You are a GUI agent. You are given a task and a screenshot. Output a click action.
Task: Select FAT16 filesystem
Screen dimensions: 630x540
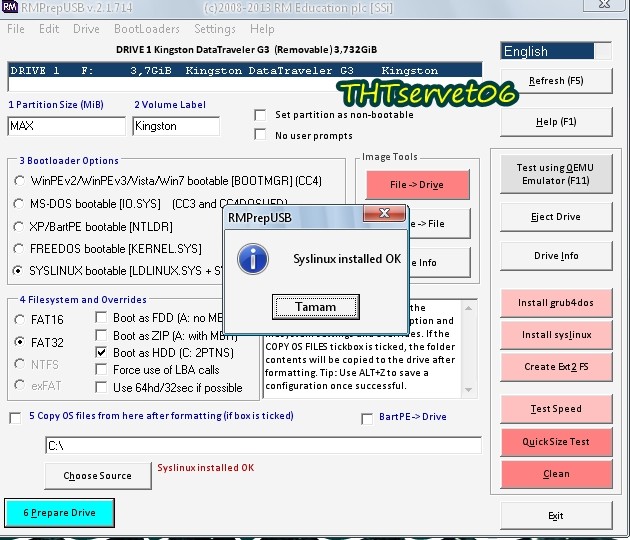(19, 320)
